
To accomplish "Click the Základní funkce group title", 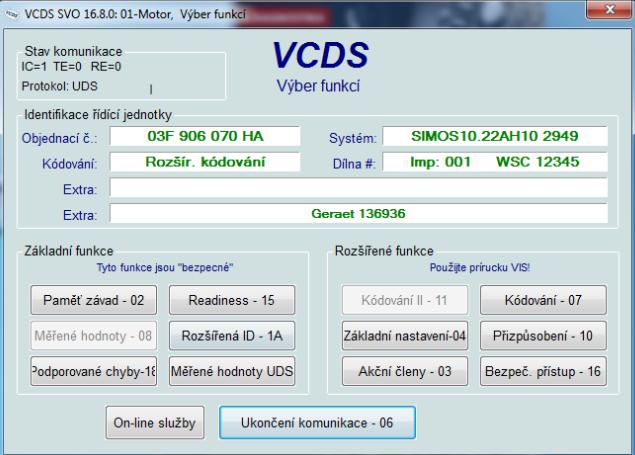I will pyautogui.click(x=69, y=251).
